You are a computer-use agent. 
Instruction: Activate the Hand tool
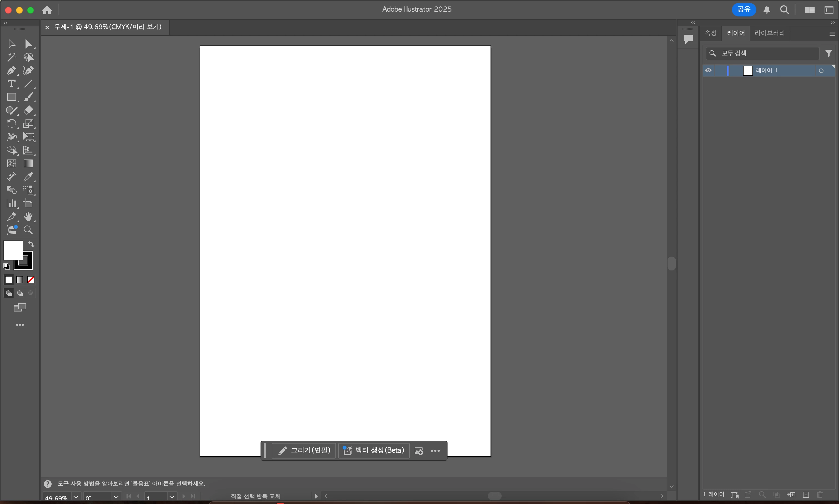pyautogui.click(x=28, y=217)
